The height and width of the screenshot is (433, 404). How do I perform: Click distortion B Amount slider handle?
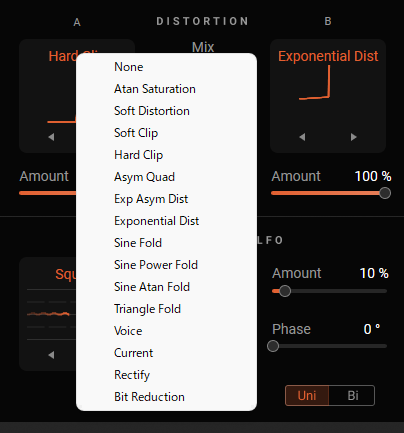pyautogui.click(x=385, y=193)
